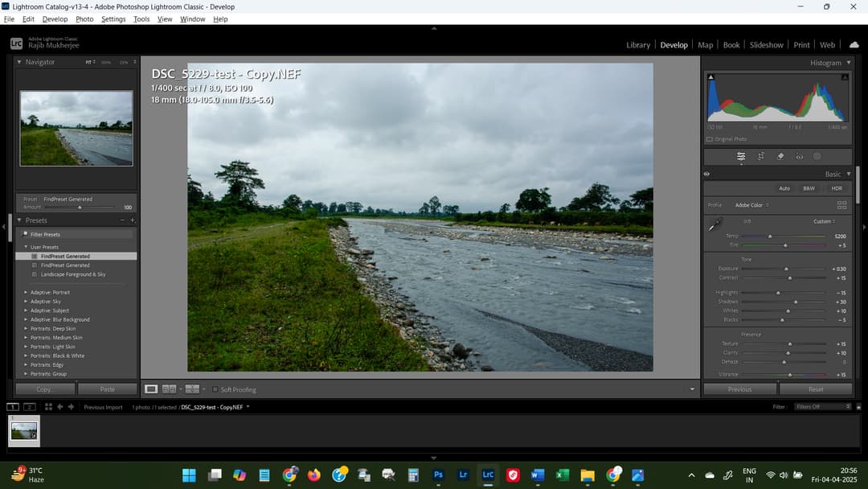868x489 pixels.
Task: Collapse the Presets panel
Action: tap(19, 220)
